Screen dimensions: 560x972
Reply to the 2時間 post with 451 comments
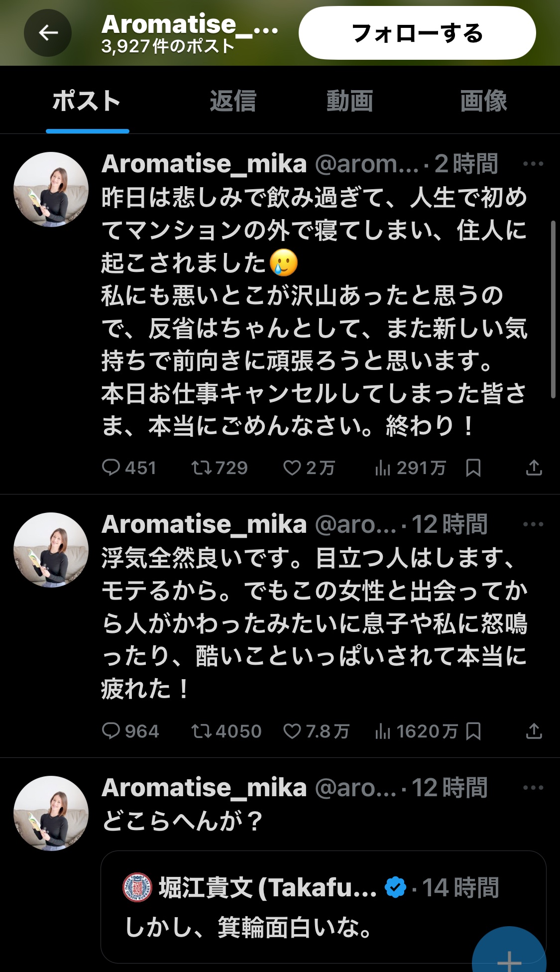coord(111,468)
